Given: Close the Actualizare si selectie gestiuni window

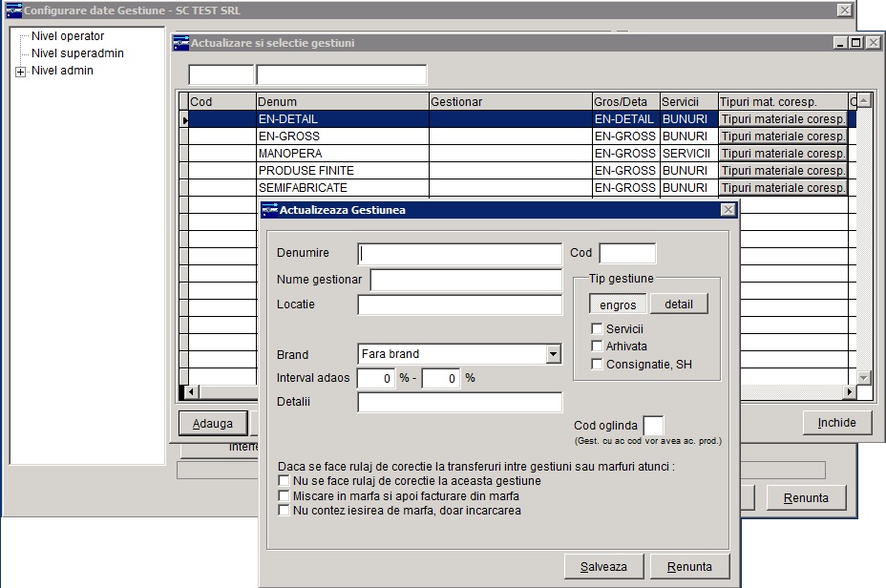Looking at the screenshot, I should tap(873, 43).
